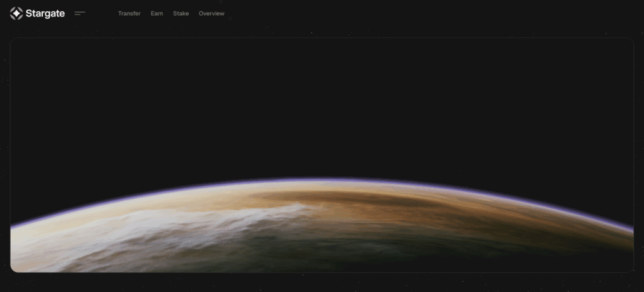The width and height of the screenshot is (644, 292).
Task: Click the Stargate diamond logo icon
Action: pyautogui.click(x=16, y=13)
